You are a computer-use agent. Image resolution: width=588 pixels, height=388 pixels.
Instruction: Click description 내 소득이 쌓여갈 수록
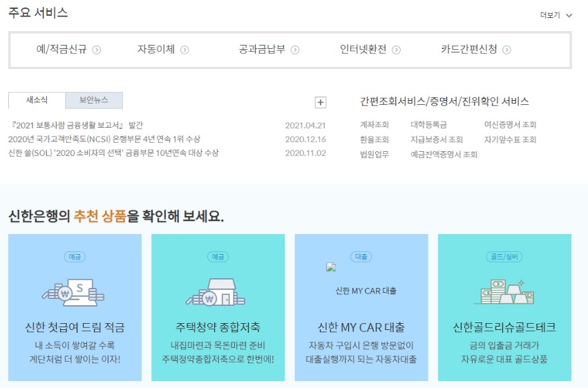point(75,345)
